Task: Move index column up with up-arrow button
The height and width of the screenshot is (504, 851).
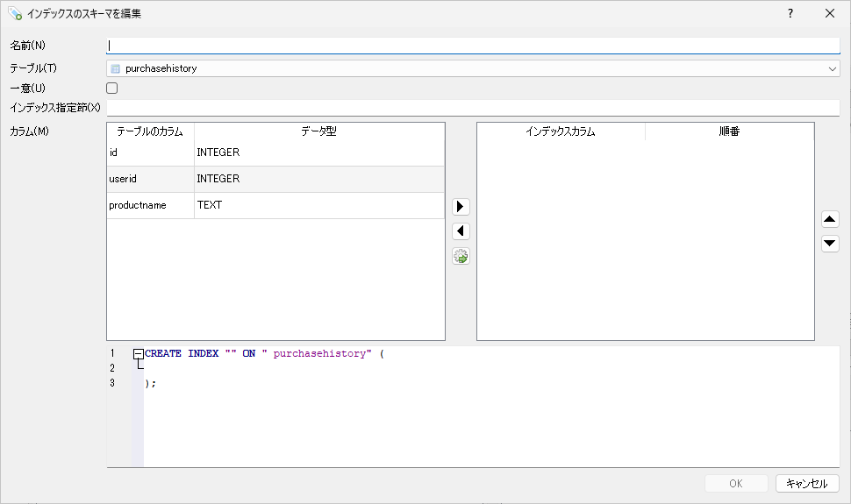Action: tap(830, 219)
